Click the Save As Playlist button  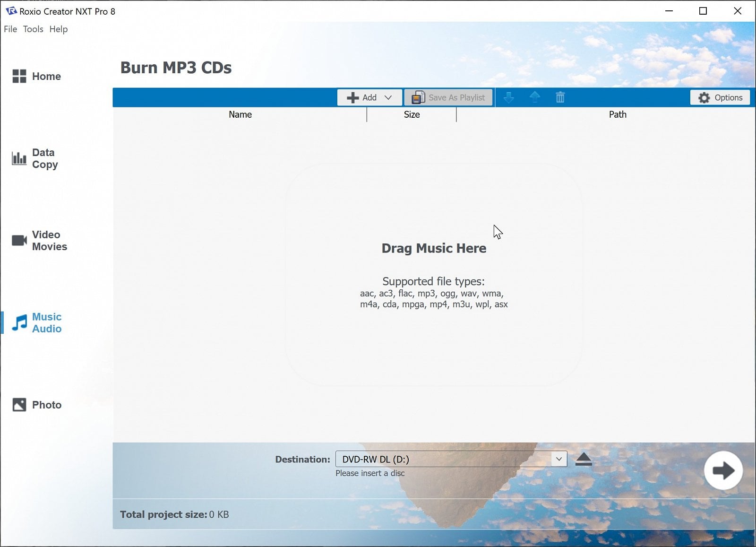(448, 97)
